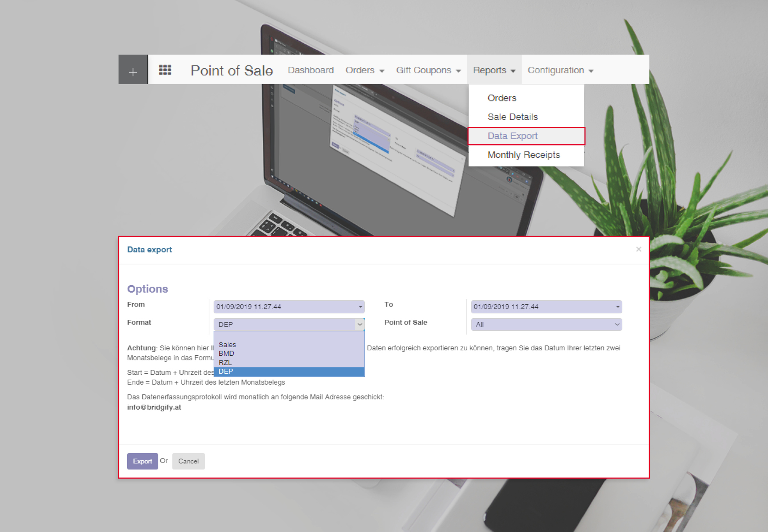Image resolution: width=768 pixels, height=532 pixels.
Task: Select Data Export in Reports dropdown
Action: [x=526, y=136]
